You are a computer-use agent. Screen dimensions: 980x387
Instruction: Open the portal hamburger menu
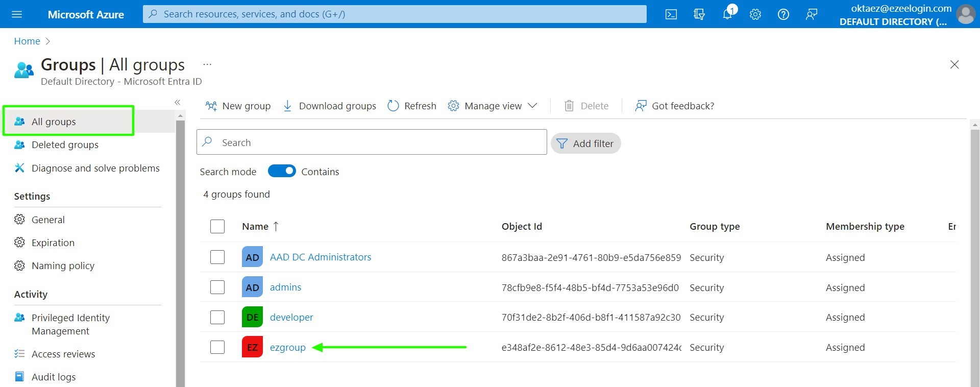[17, 14]
